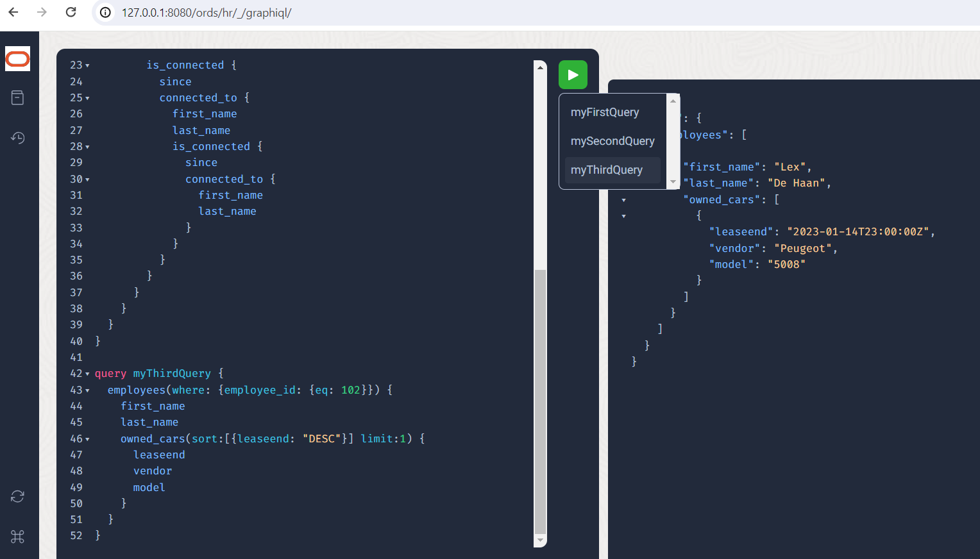Image resolution: width=980 pixels, height=559 pixels.
Task: Click line number 52 in the gutter
Action: 76,535
